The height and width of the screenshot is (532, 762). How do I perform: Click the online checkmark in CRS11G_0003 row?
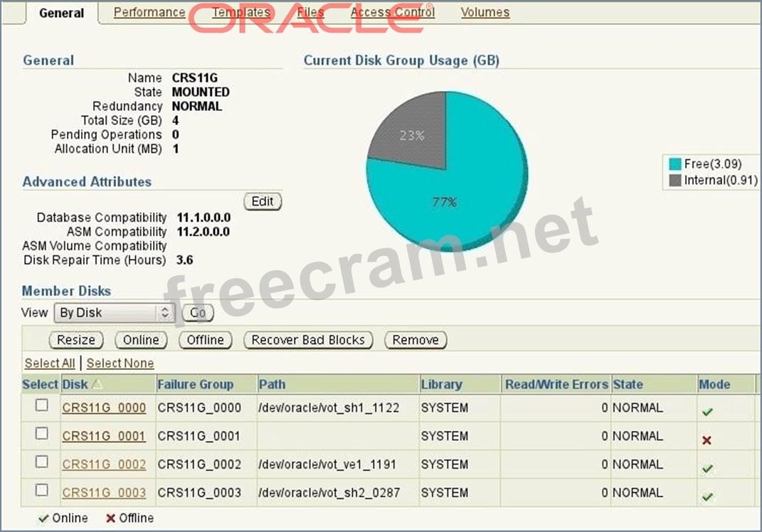pyautogui.click(x=707, y=497)
